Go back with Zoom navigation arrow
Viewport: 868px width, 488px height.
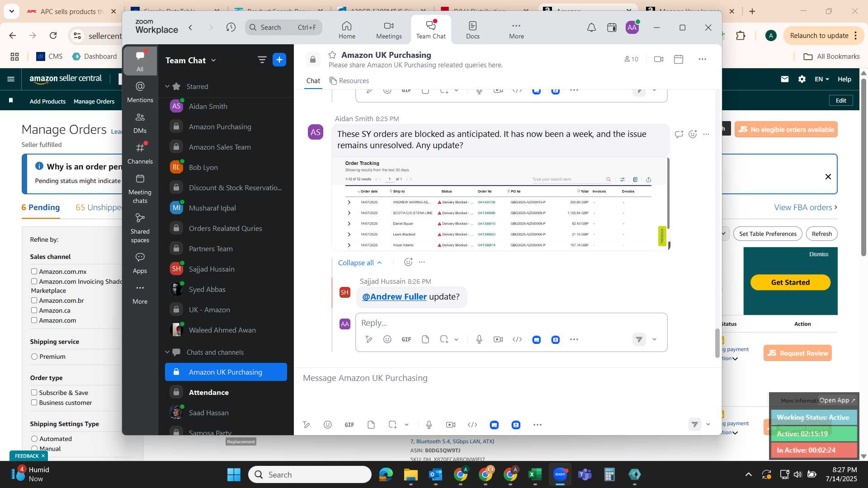pyautogui.click(x=191, y=28)
